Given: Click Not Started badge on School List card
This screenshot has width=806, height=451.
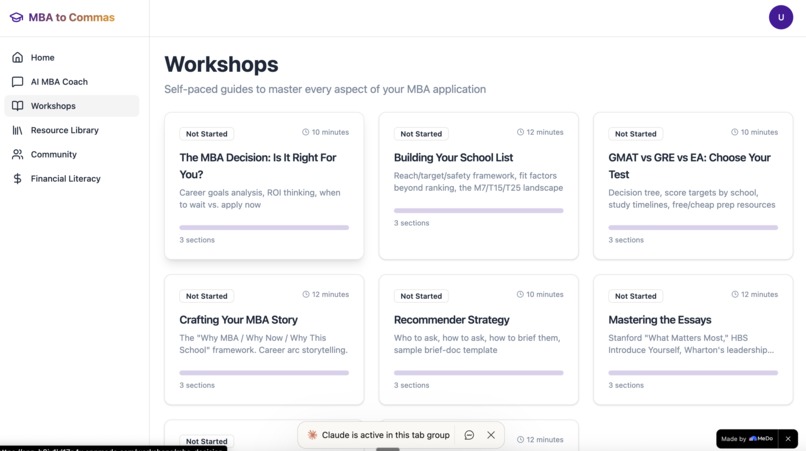Looking at the screenshot, I should 421,134.
